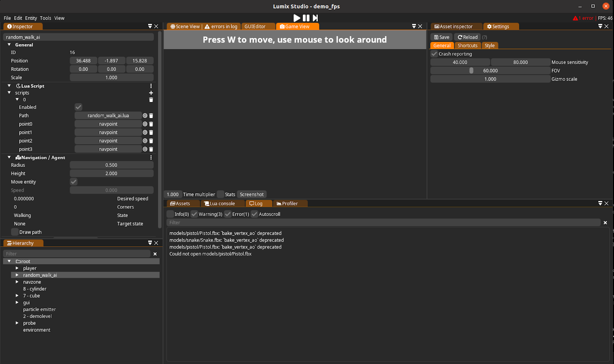The height and width of the screenshot is (364, 614).
Task: Open the Style settings tab
Action: [490, 45]
